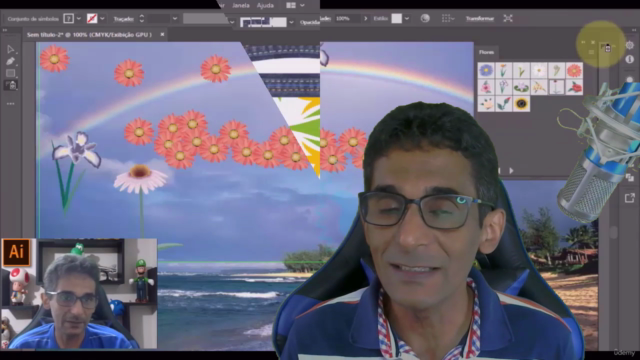The height and width of the screenshot is (360, 640).
Task: Expand opacity slider arrow next to 100%
Action: click(x=366, y=19)
